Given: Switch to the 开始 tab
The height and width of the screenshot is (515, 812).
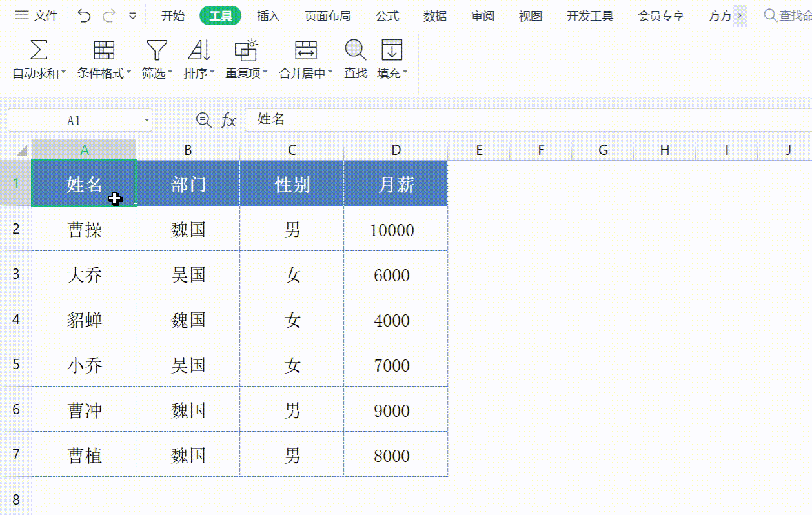Looking at the screenshot, I should coord(172,16).
